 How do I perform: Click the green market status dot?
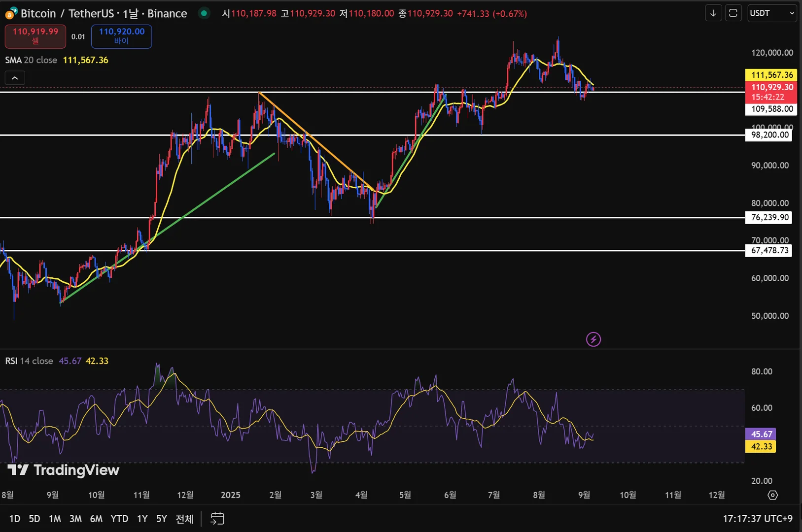203,13
